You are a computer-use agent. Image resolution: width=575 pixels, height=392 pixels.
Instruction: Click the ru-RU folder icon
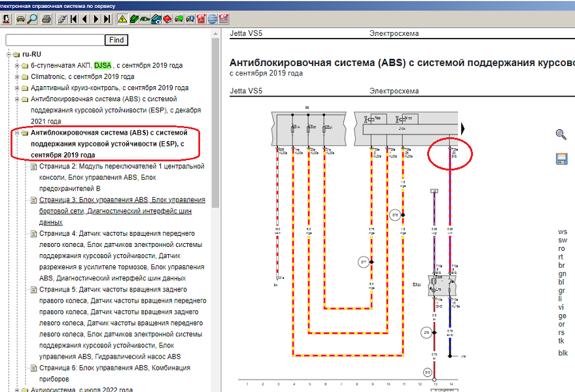tap(16, 55)
